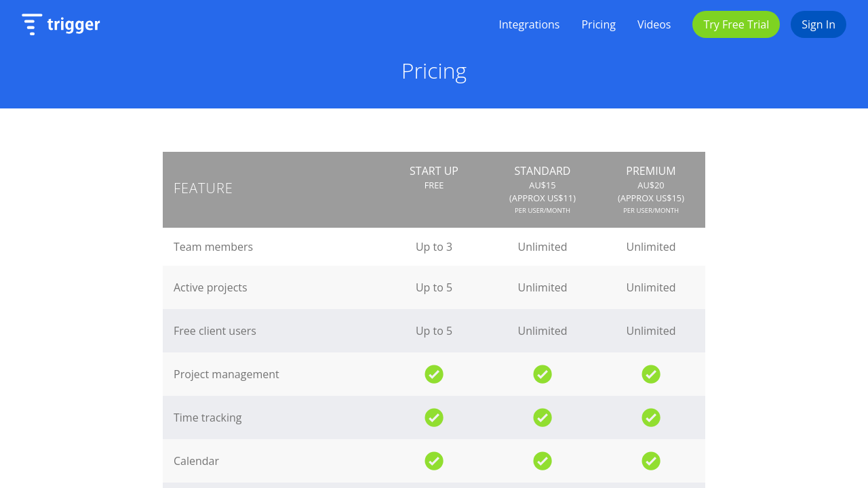868x488 pixels.
Task: Go to the Pricing nav link
Action: pos(598,24)
